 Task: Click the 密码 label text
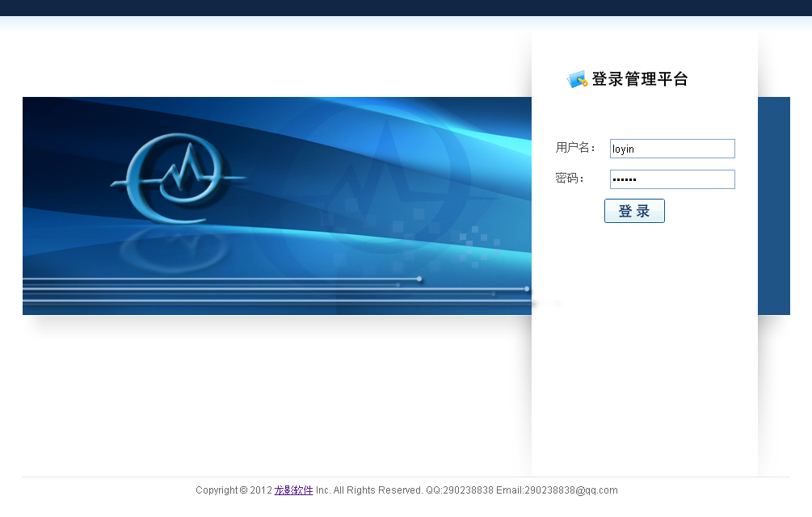570,179
